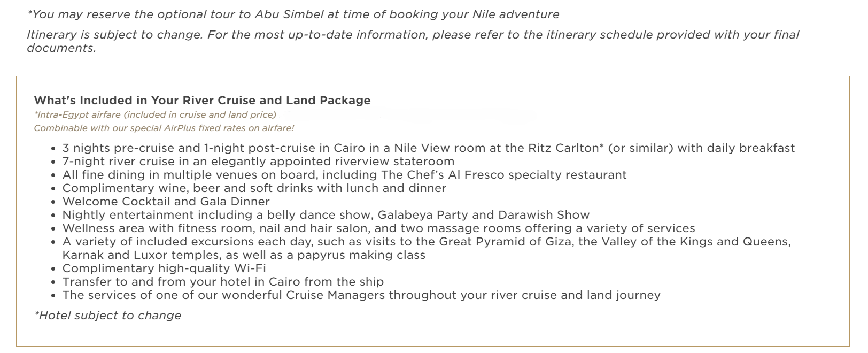Click the nightly entertainment bullet item
The width and height of the screenshot is (868, 353).
tap(325, 215)
